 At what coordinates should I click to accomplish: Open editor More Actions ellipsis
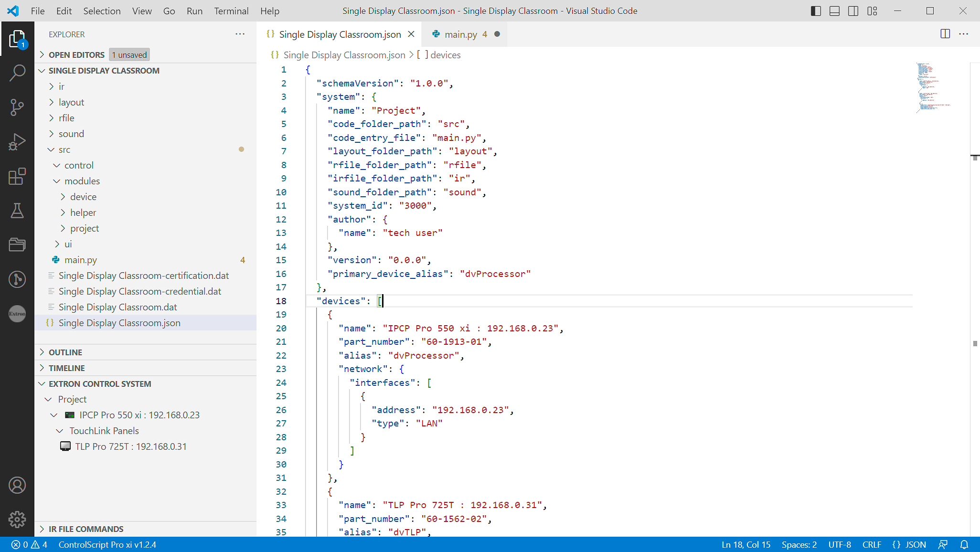coord(964,34)
